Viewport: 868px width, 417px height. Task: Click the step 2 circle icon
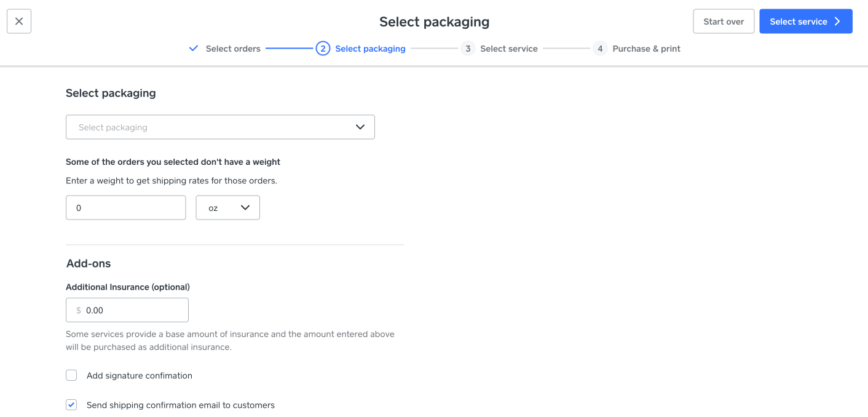[323, 49]
